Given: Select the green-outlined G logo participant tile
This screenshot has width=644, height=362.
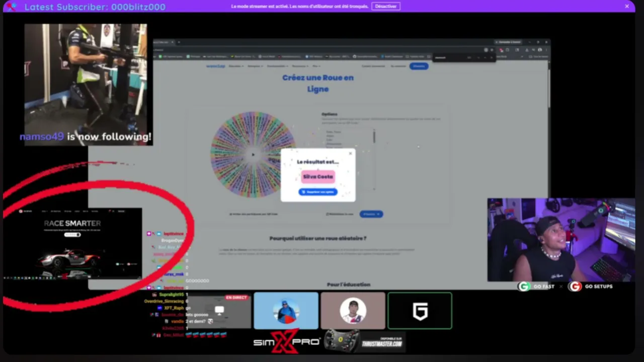Looking at the screenshot, I should coord(420,311).
